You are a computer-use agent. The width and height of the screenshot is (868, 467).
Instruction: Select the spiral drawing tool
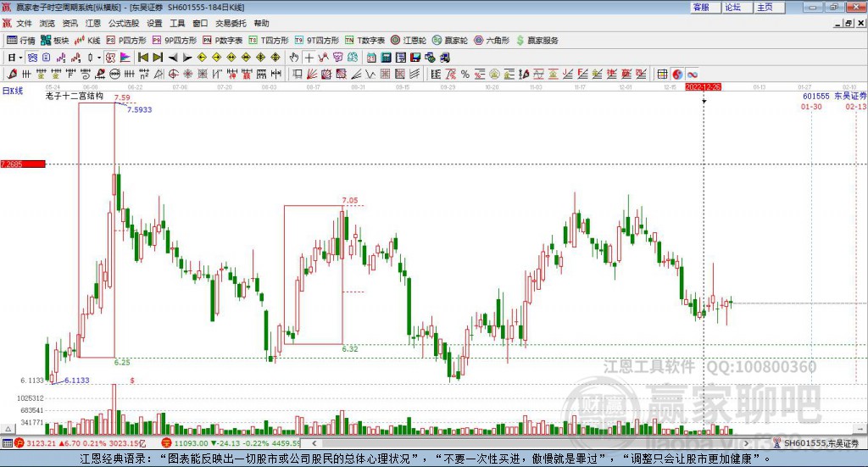86,74
